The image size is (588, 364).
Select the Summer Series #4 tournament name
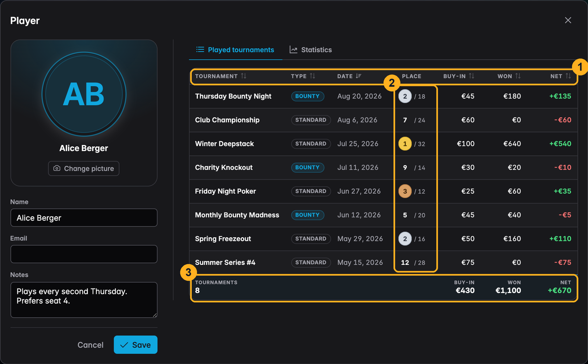[225, 262]
